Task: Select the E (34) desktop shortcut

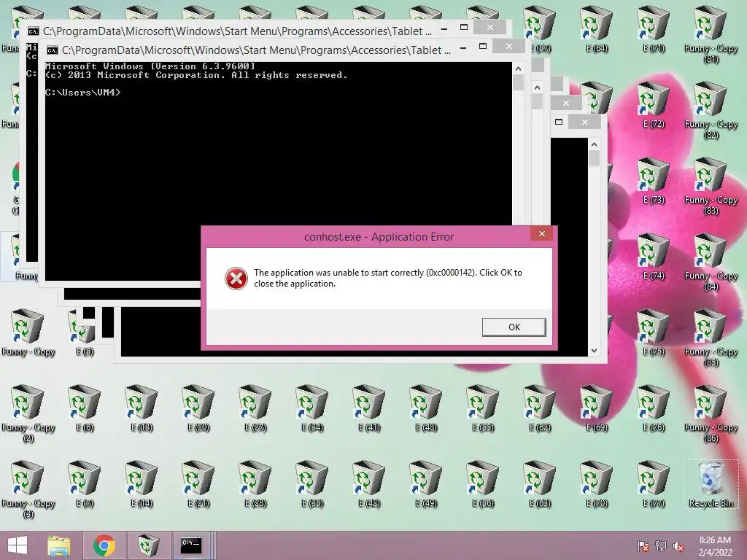Action: click(312, 408)
